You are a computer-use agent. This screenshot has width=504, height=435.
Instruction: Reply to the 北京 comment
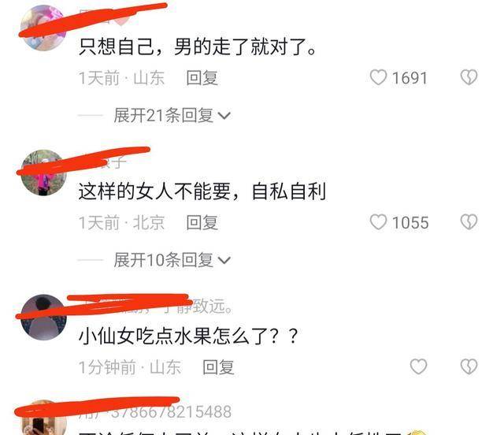[x=202, y=223]
